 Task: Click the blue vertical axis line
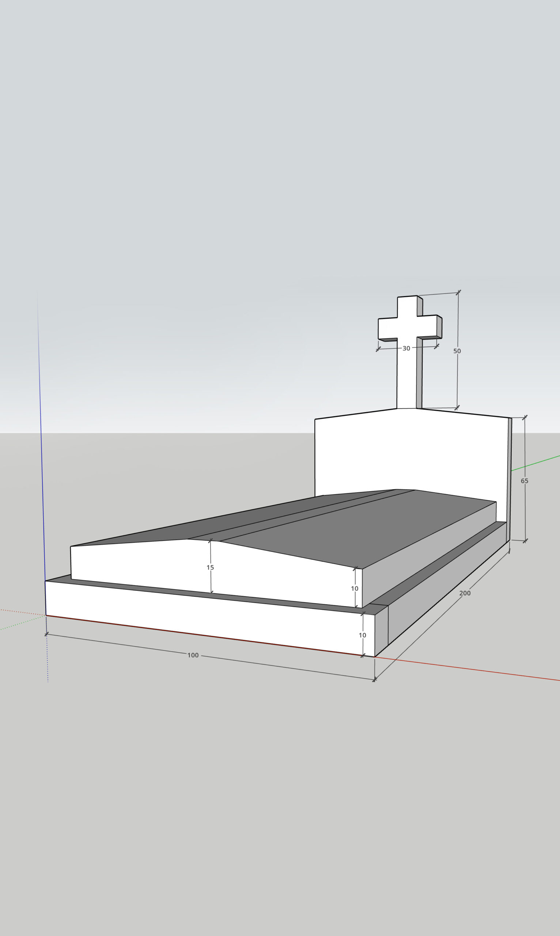(x=42, y=453)
